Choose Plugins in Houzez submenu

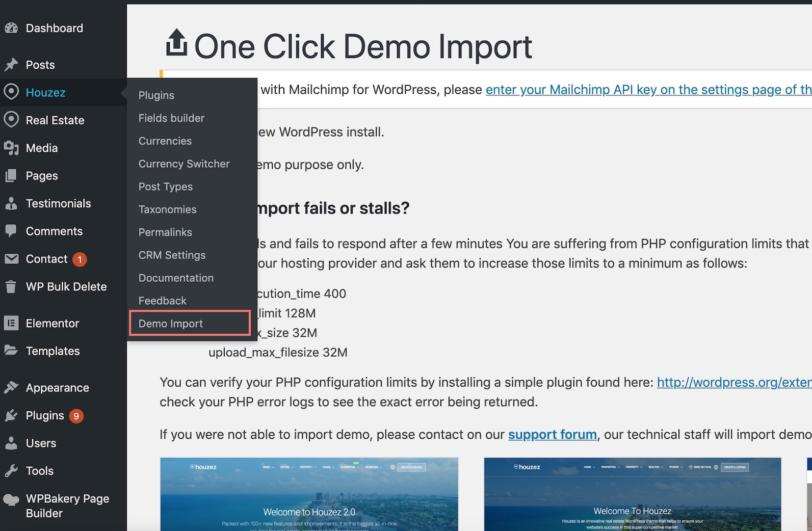[156, 95]
